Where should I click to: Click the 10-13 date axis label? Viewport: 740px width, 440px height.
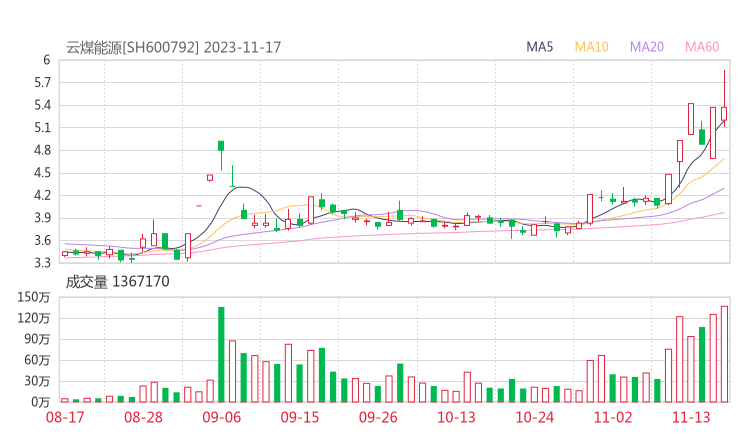click(x=456, y=417)
